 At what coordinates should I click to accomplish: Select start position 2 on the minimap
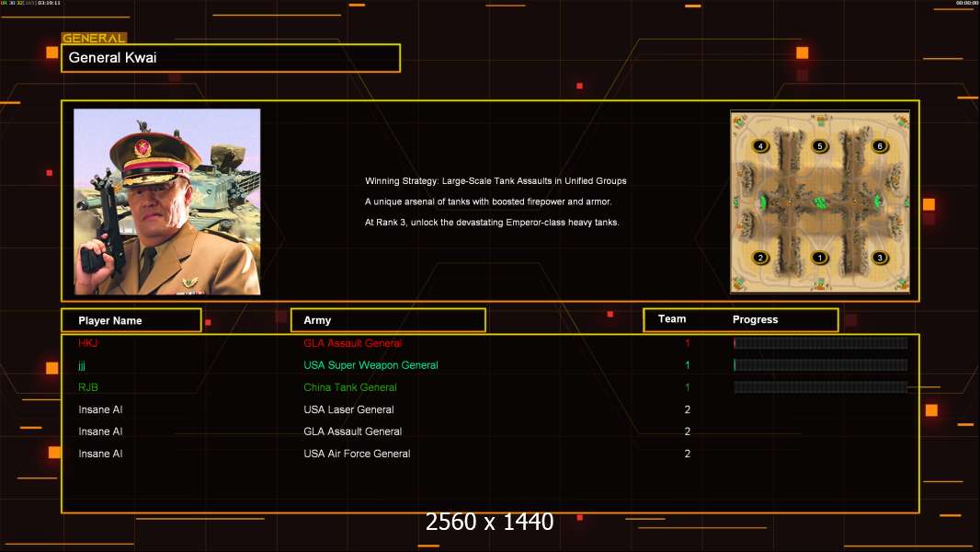click(x=760, y=258)
